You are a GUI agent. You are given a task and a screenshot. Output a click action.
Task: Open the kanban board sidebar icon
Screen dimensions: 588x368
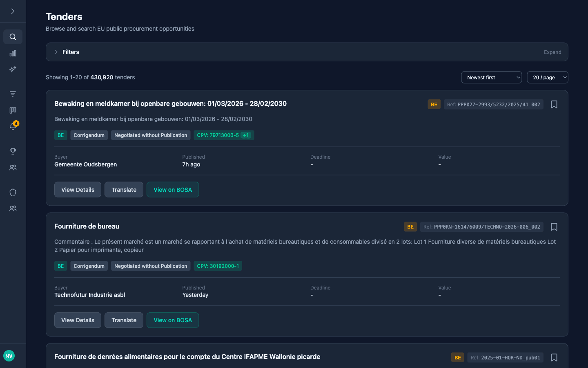pos(13,110)
